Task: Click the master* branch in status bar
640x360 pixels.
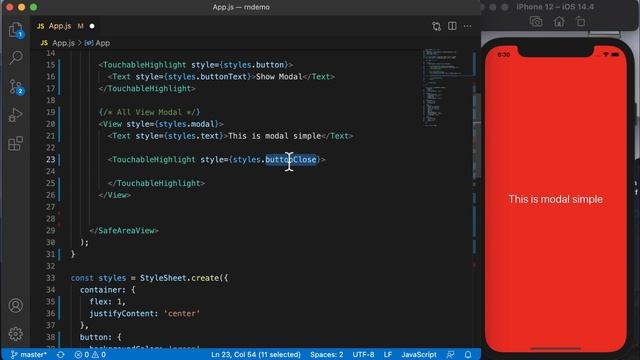Action: [x=28, y=354]
